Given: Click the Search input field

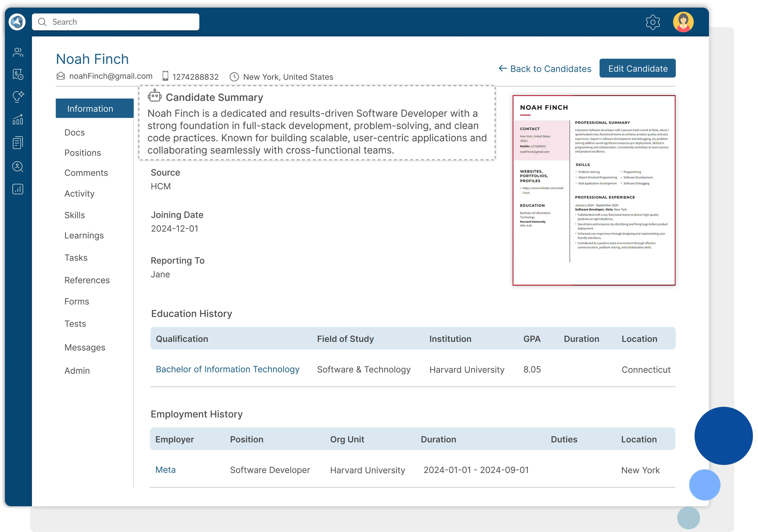Looking at the screenshot, I should (115, 22).
